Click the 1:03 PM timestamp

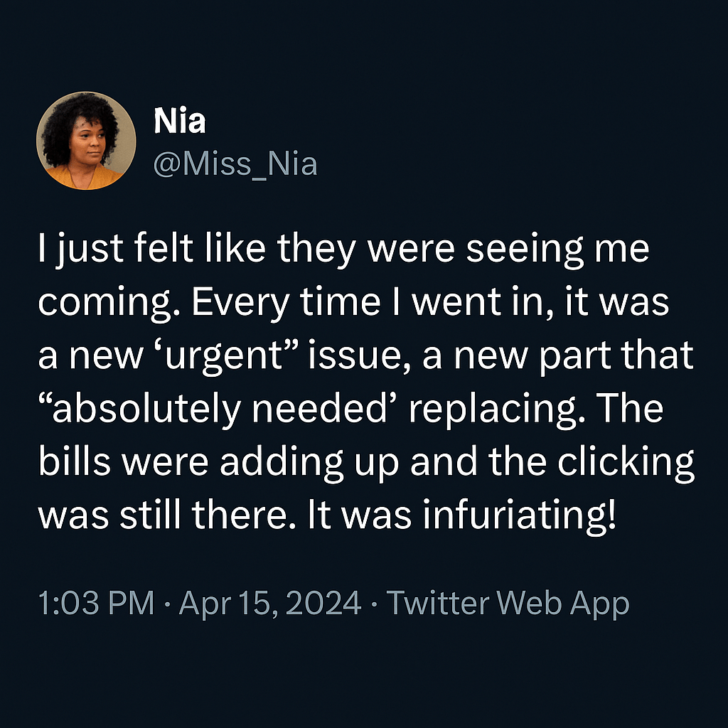(x=95, y=604)
